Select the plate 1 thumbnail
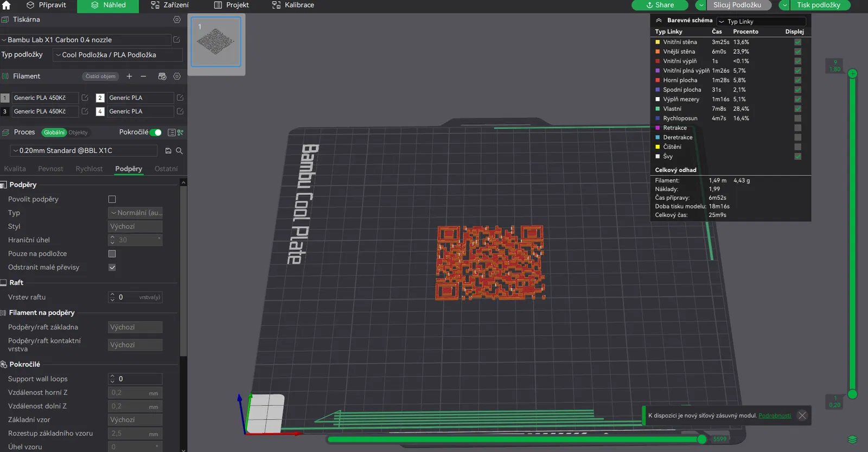This screenshot has height=452, width=868. [x=216, y=42]
